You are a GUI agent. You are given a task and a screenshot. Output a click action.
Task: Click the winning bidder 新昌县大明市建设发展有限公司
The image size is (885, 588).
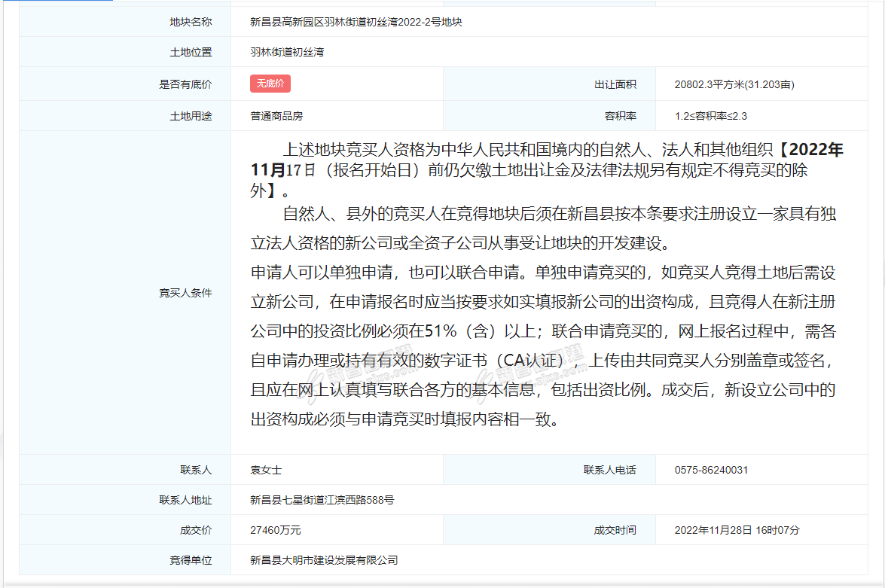pyautogui.click(x=324, y=560)
